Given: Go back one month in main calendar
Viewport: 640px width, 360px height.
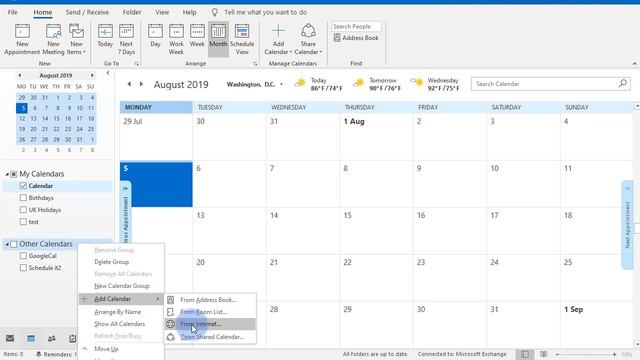Looking at the screenshot, I should pos(129,84).
